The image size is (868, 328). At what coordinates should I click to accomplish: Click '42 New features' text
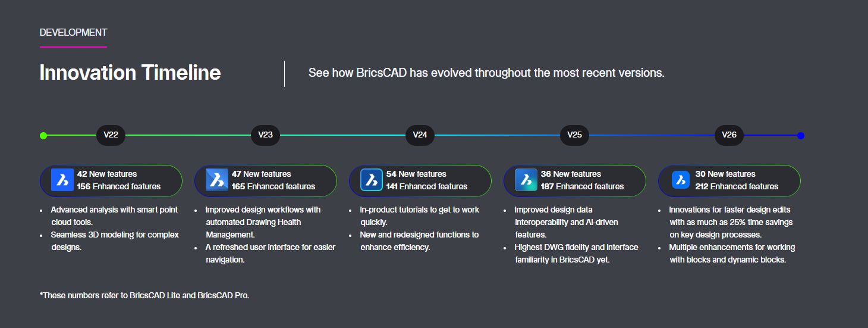(x=107, y=174)
